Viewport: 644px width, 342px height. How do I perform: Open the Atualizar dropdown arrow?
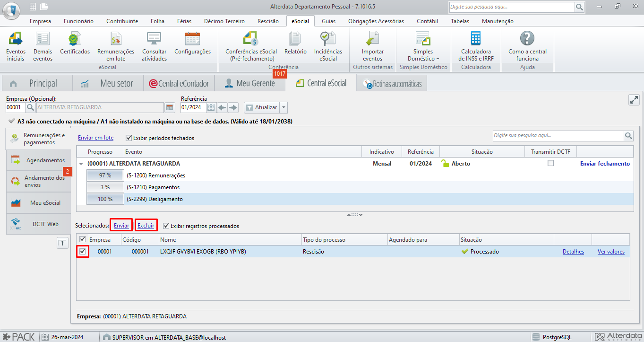point(283,107)
